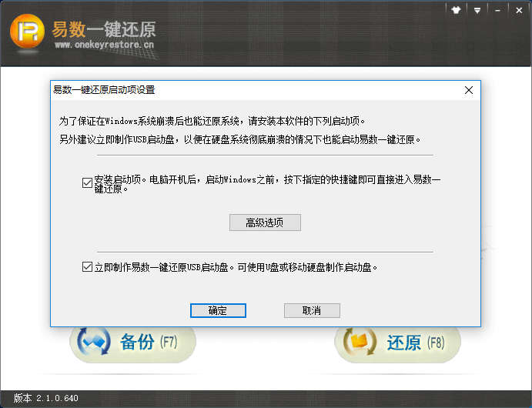Cancel with the 取消 button
Screen dimensions: 532x408
coord(312,310)
